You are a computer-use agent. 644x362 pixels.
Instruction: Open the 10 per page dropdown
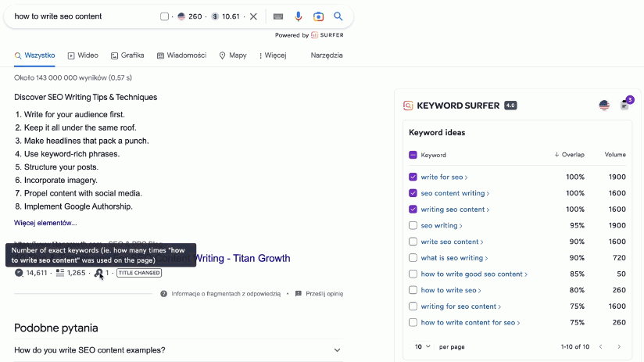click(x=422, y=346)
